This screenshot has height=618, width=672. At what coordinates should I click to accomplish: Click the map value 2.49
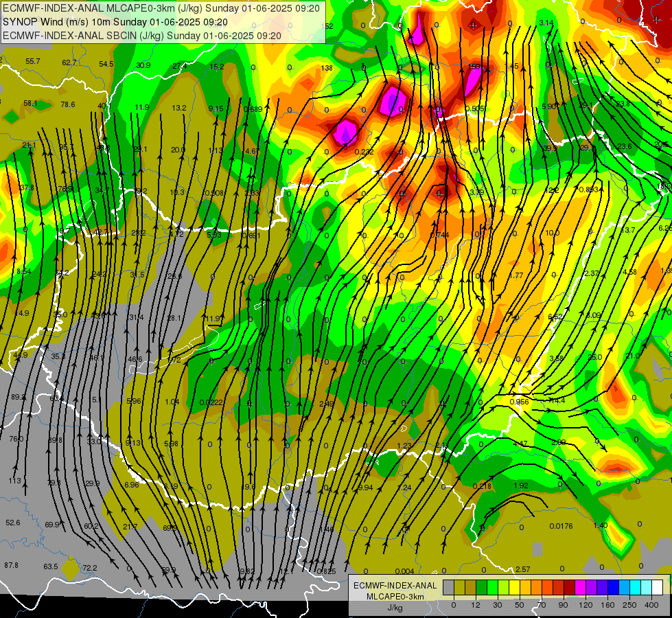(x=327, y=404)
